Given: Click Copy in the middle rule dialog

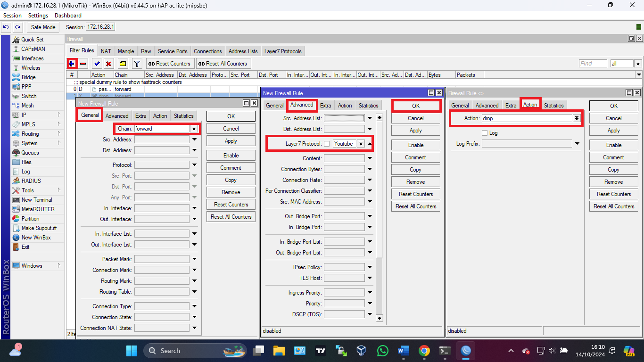Looking at the screenshot, I should [x=415, y=170].
